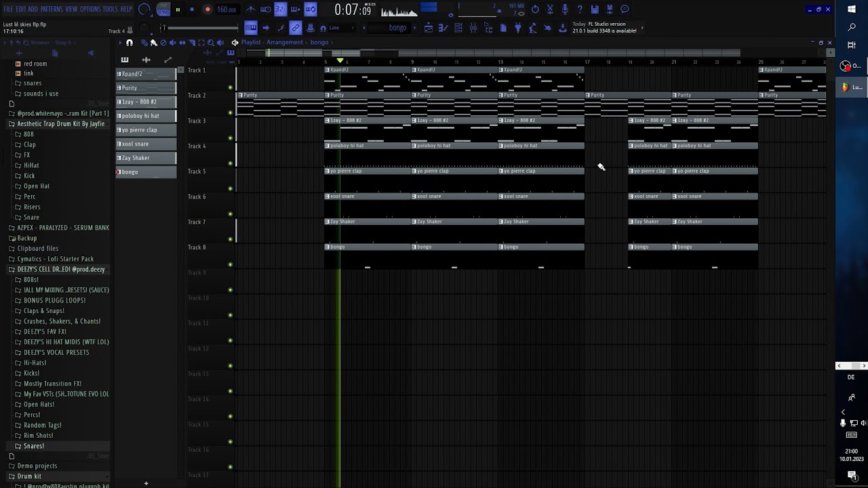The image size is (868, 488).
Task: Toggle overdub/blend recording icon
Action: (x=295, y=9)
